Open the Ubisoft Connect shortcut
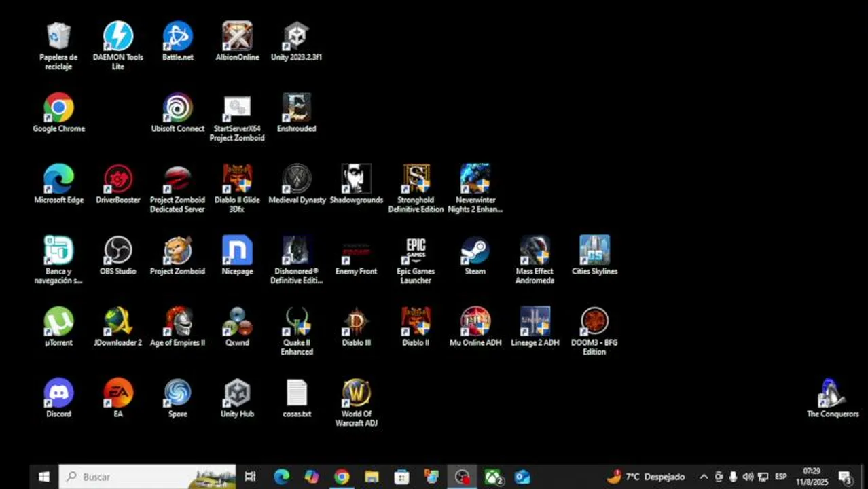Screen dimensions: 868x489 click(x=178, y=113)
